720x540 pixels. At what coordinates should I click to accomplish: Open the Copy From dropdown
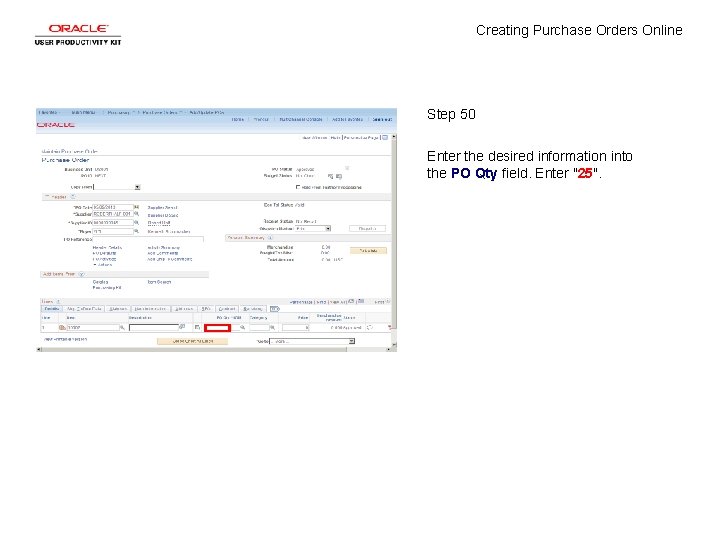pos(137,187)
